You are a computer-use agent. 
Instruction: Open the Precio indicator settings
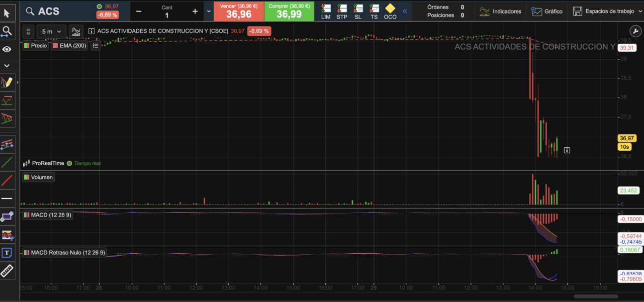click(35, 46)
